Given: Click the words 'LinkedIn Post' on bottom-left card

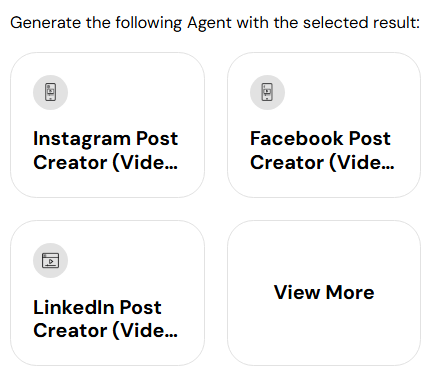Looking at the screenshot, I should [x=97, y=307].
